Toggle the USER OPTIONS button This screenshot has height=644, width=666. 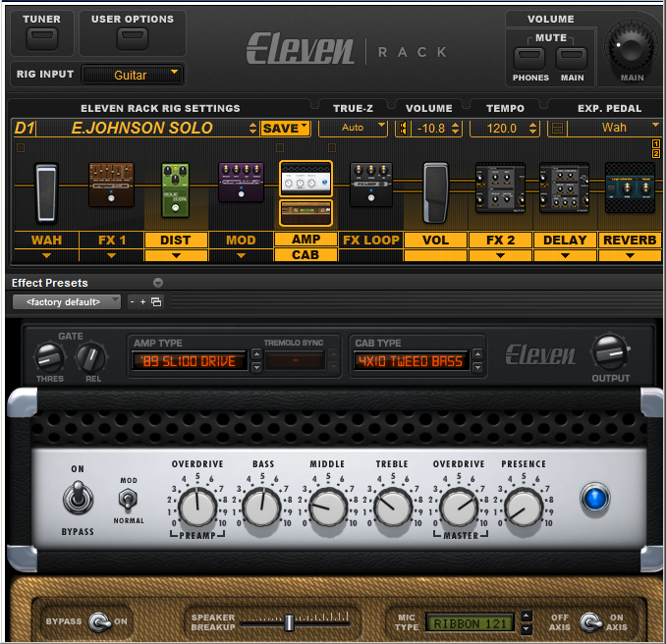tap(132, 38)
